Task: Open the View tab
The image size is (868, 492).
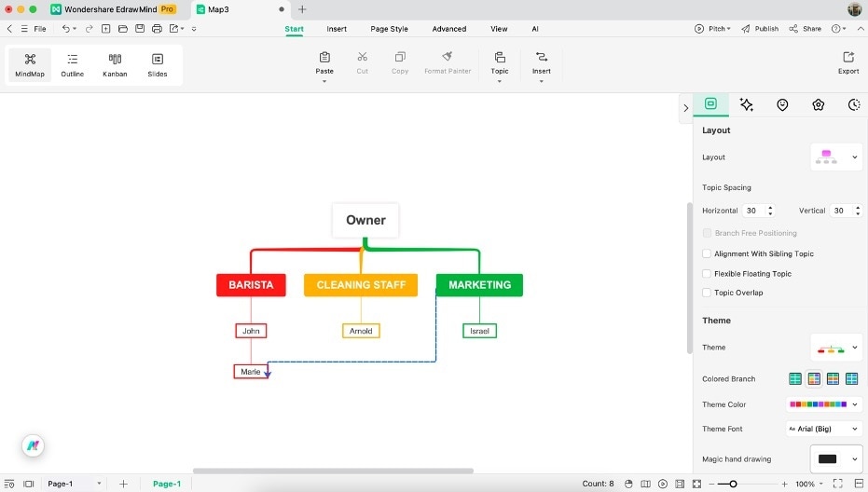Action: pyautogui.click(x=499, y=29)
